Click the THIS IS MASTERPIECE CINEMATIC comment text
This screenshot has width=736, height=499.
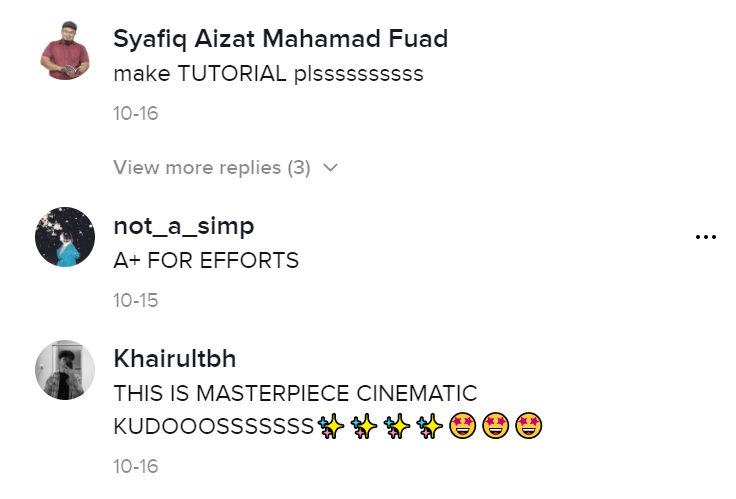coord(295,393)
